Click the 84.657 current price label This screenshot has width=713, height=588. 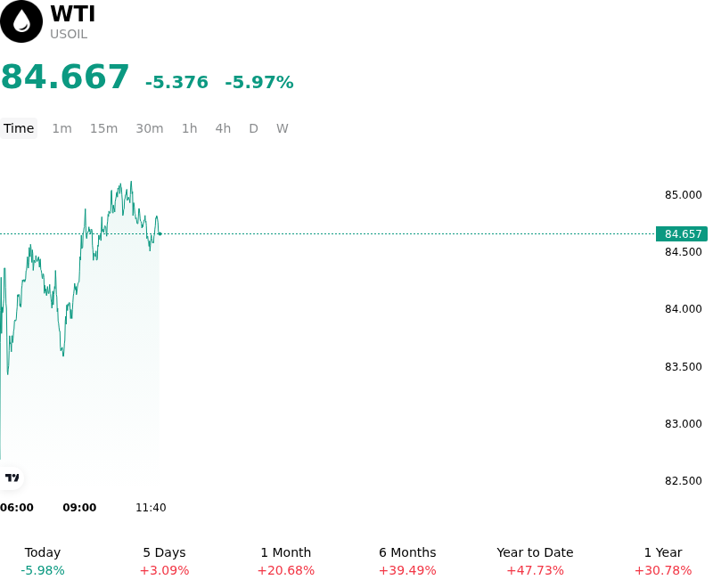[682, 234]
